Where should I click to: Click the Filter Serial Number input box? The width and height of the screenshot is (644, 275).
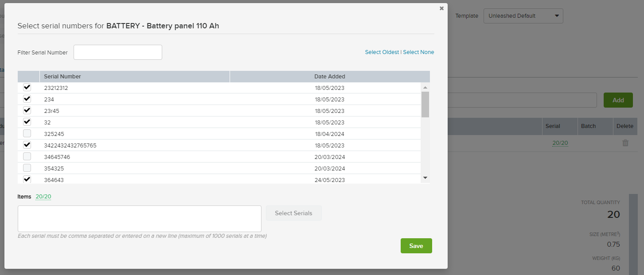pyautogui.click(x=117, y=52)
